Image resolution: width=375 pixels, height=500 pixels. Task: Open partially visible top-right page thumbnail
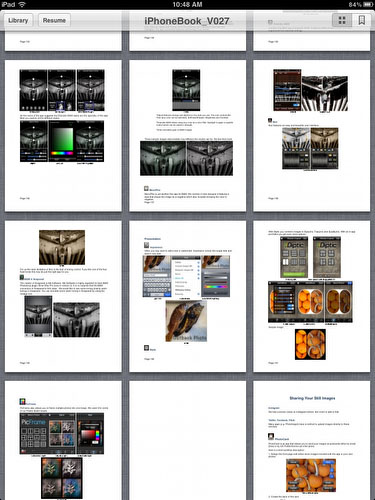312,41
